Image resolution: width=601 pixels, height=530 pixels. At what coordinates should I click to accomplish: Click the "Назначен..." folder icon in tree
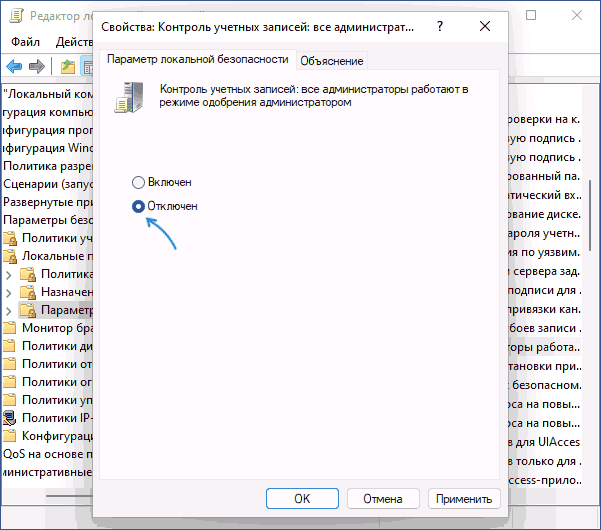click(x=28, y=292)
